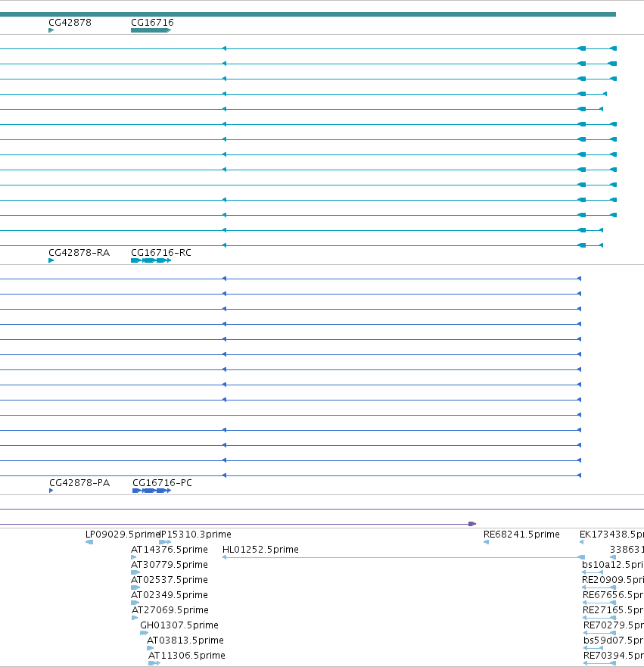
Task: Open the AT27069.5prime EST label
Action: (x=170, y=610)
